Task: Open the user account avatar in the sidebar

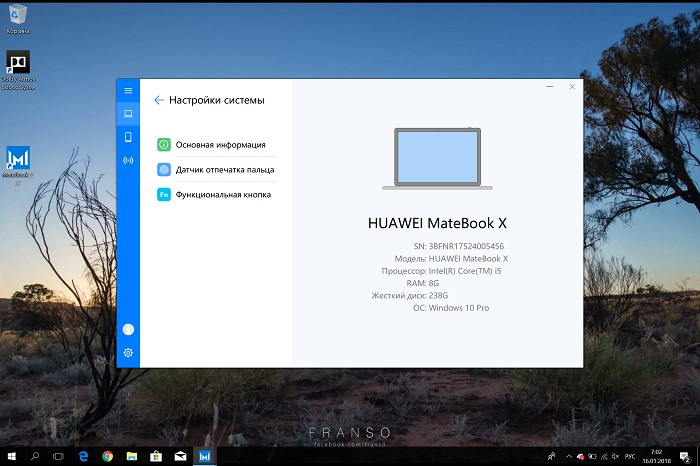Action: pos(128,329)
